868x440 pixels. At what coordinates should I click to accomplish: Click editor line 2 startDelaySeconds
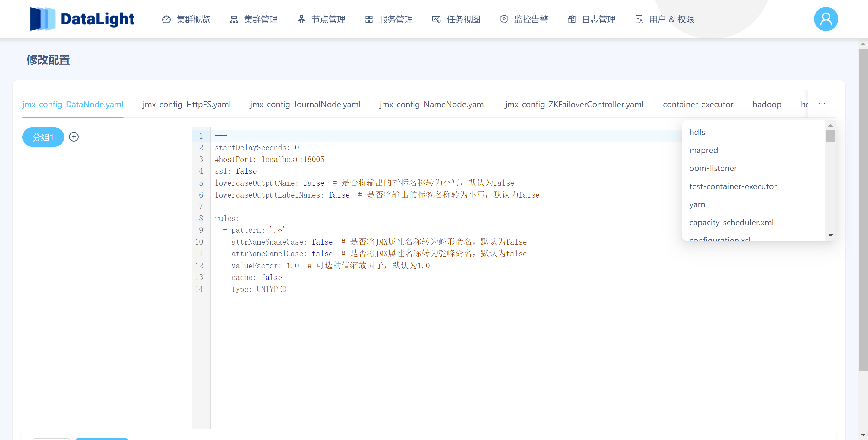257,148
